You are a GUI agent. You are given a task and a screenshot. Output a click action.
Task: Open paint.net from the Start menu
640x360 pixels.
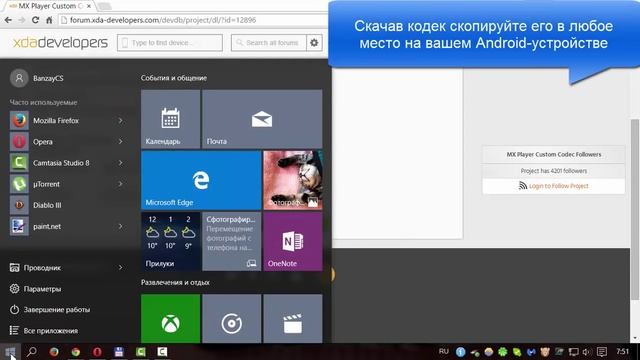point(67,227)
